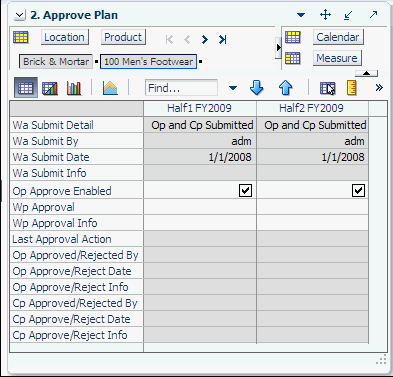
Task: Click the move panel cross-arrows icon
Action: click(325, 15)
